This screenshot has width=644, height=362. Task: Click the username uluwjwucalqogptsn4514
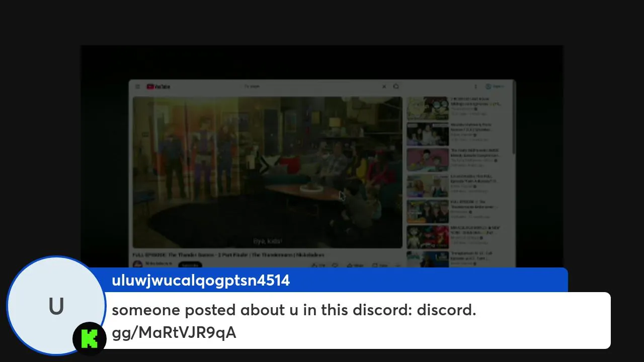click(201, 281)
